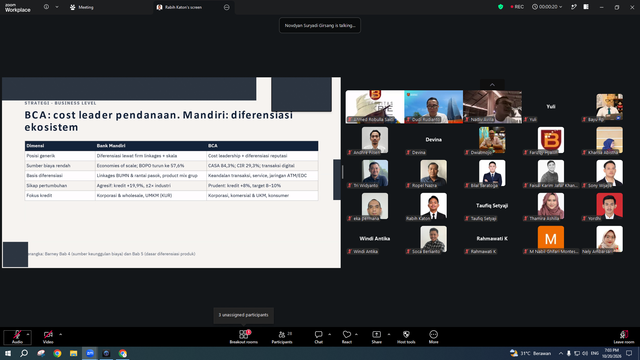Click the '3 unassigned participants' tooltip
This screenshot has width=640, height=360.
click(244, 315)
